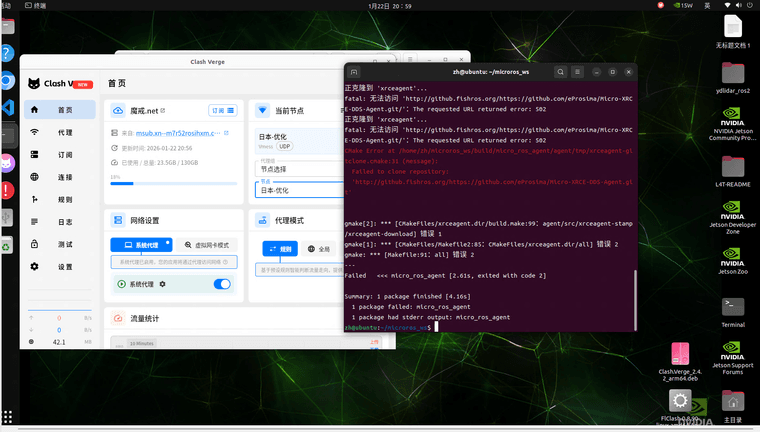Screen dimensions: 760x432
Task: Open the 测试 test page in sidebar
Action: 60,244
